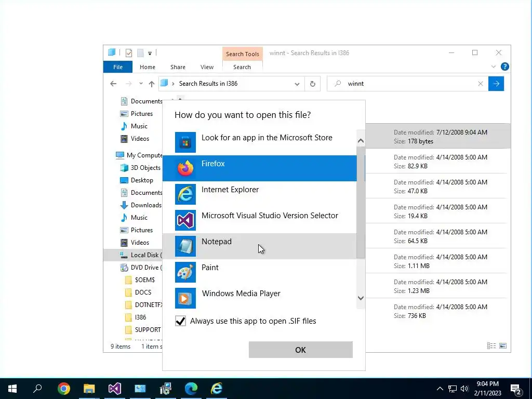Switch to the Home ribbon tab
Image resolution: width=532 pixels, height=399 pixels.
point(147,67)
